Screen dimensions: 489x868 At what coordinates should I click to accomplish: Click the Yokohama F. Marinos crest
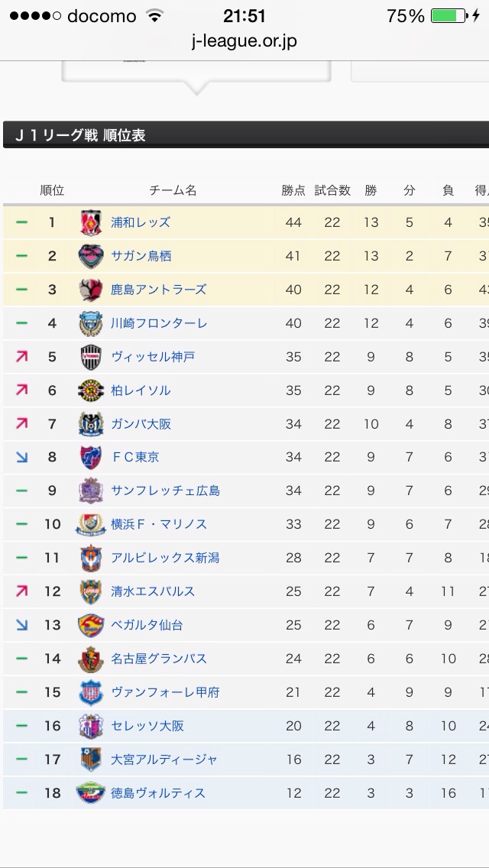click(x=91, y=524)
